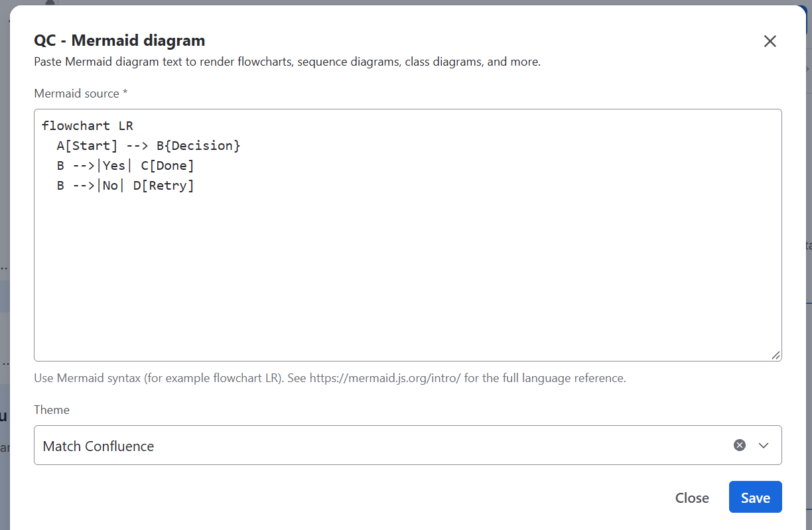Click the 'A[Start] --> B{Decision}' line
Image resolution: width=812 pixels, height=530 pixels.
click(149, 146)
